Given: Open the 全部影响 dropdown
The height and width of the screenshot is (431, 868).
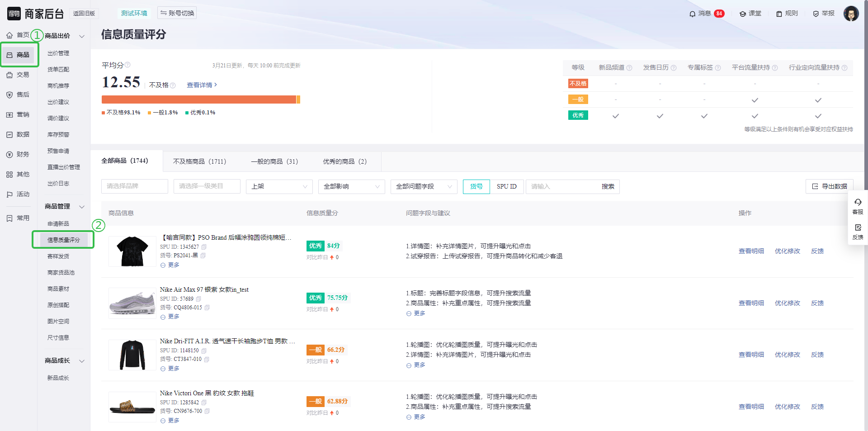Looking at the screenshot, I should 352,186.
